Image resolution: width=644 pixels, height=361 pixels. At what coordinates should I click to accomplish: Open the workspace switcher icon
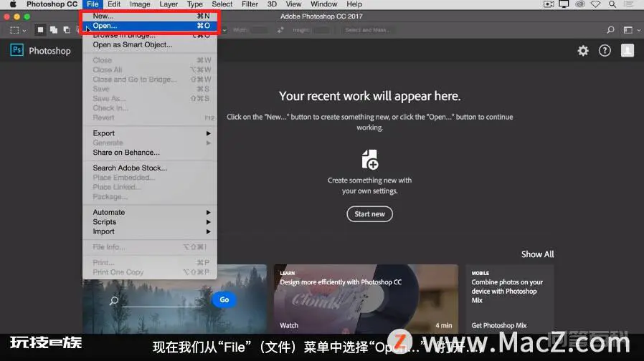click(628, 30)
